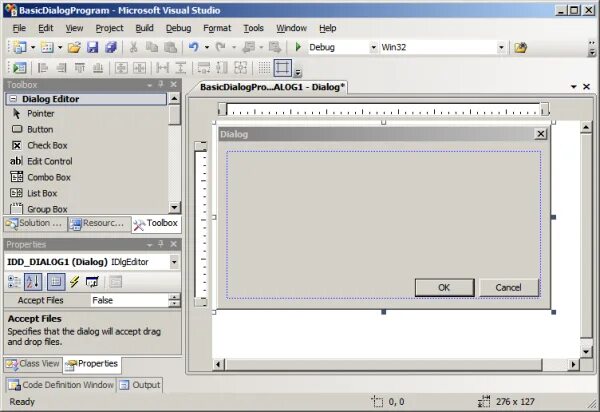Image resolution: width=600 pixels, height=412 pixels.
Task: Click the Redo arrow icon
Action: pos(220,47)
